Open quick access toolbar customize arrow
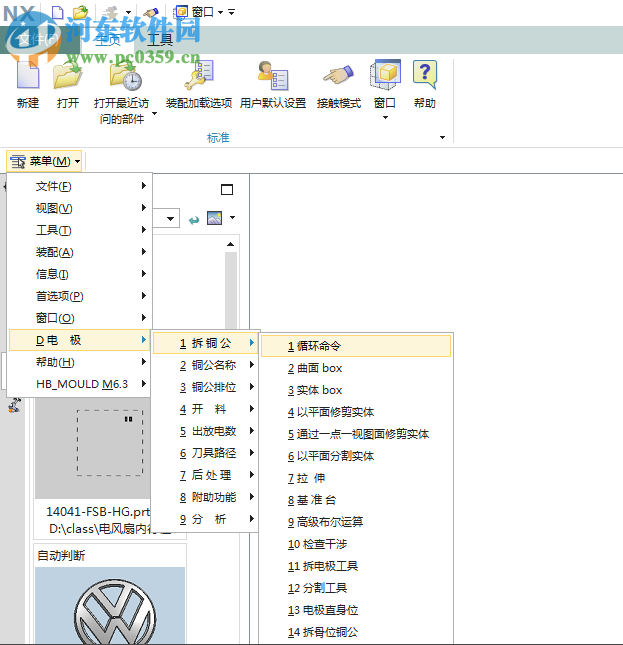The width and height of the screenshot is (623, 645). pos(232,12)
